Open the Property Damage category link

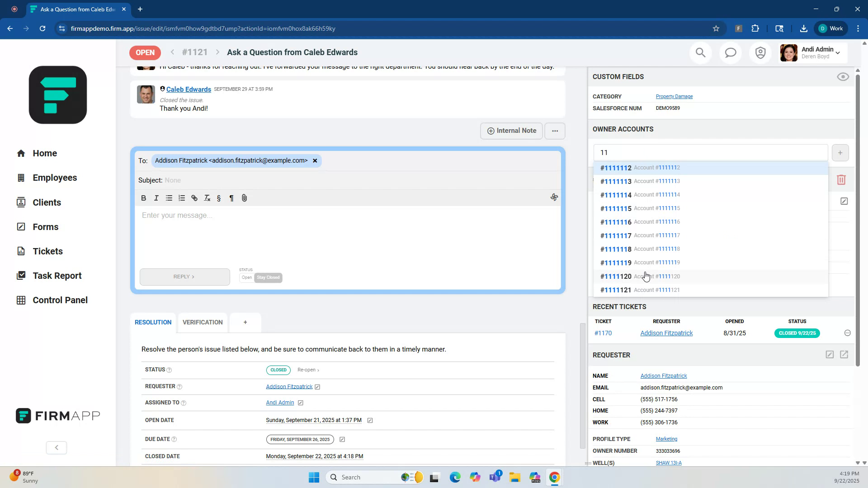[x=674, y=96]
